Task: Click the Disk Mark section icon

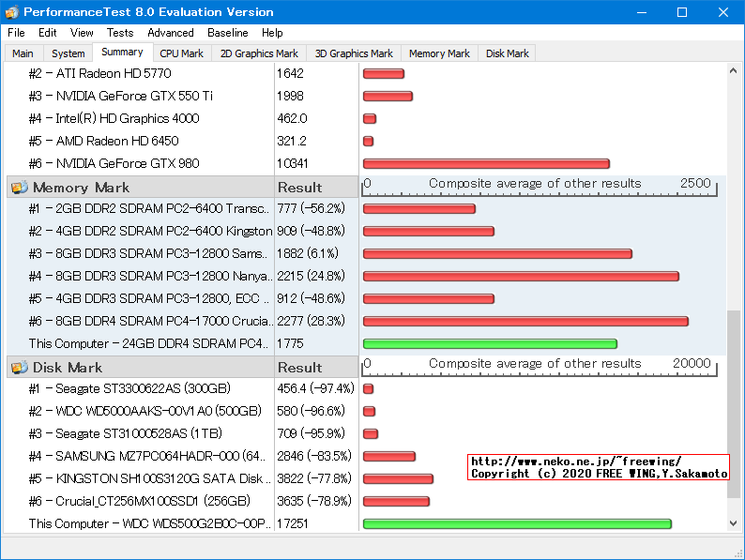Action: tap(19, 368)
